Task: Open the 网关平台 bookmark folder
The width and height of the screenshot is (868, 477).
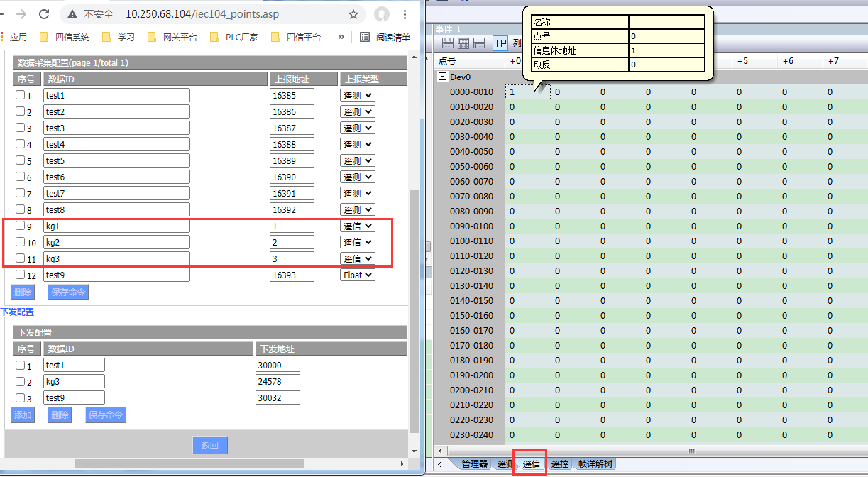Action: click(172, 37)
